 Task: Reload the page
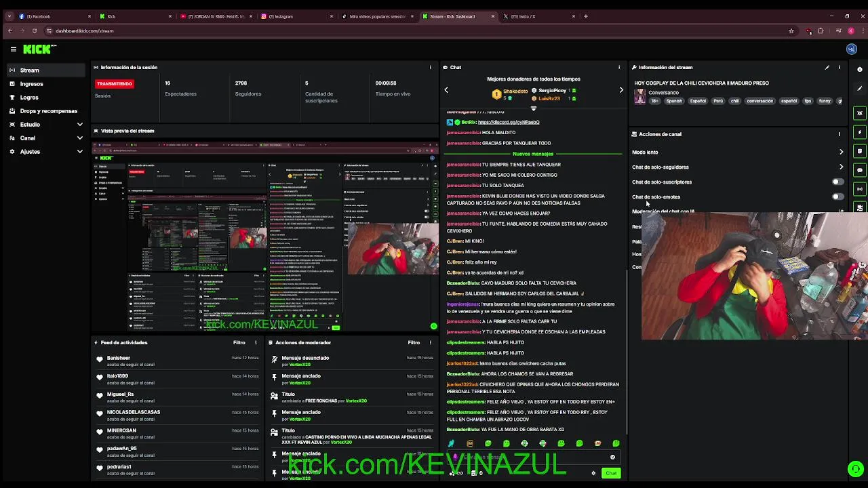[34, 30]
